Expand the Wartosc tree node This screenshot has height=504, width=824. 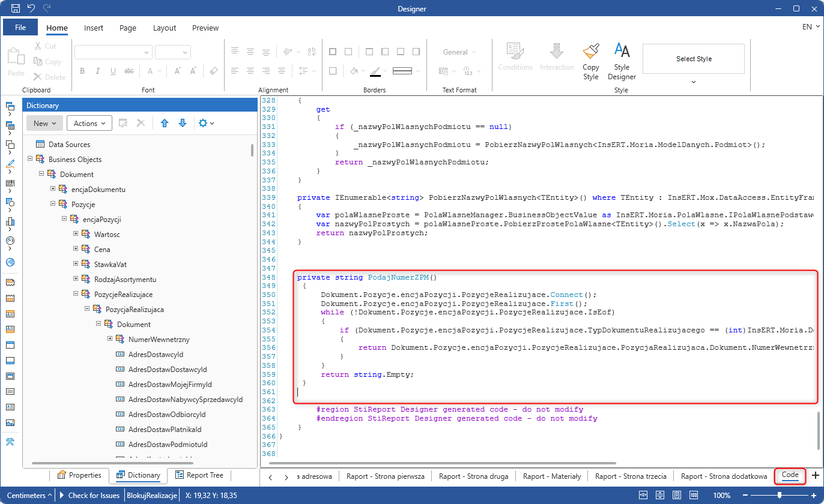76,234
